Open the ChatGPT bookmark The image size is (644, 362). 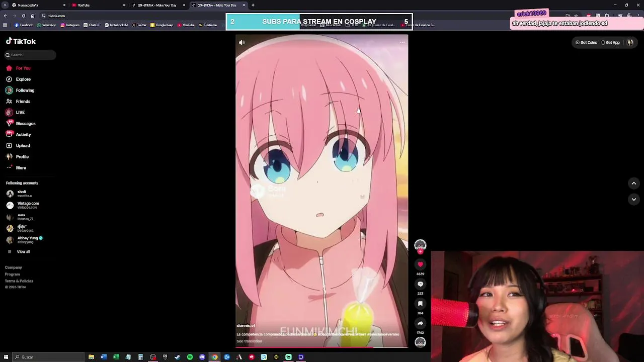point(92,25)
